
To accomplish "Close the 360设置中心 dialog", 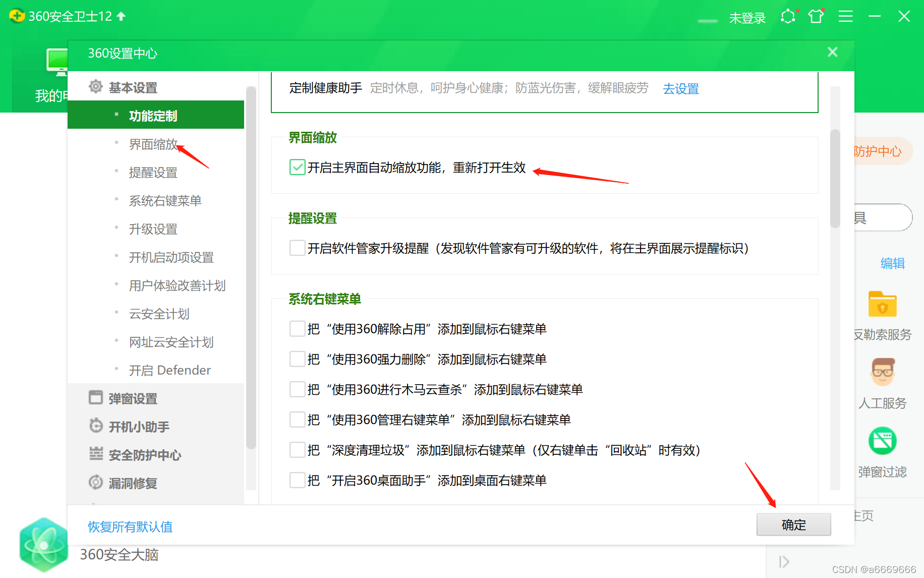I will pos(833,52).
